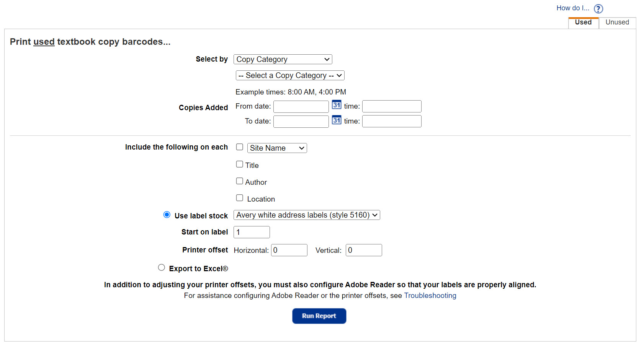The image size is (644, 345).
Task: Select the Use label stock radio button
Action: pos(167,215)
